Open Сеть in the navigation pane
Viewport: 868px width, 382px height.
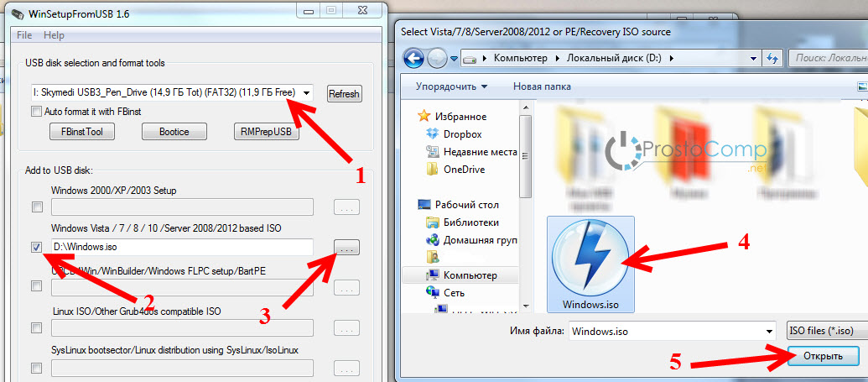(454, 292)
